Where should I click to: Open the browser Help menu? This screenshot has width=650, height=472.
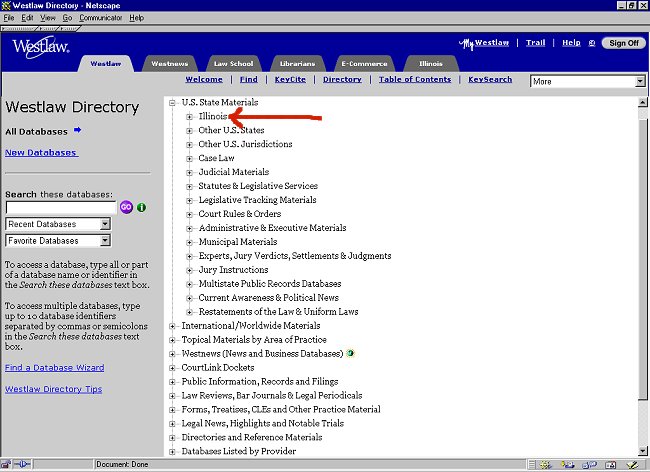click(x=136, y=18)
